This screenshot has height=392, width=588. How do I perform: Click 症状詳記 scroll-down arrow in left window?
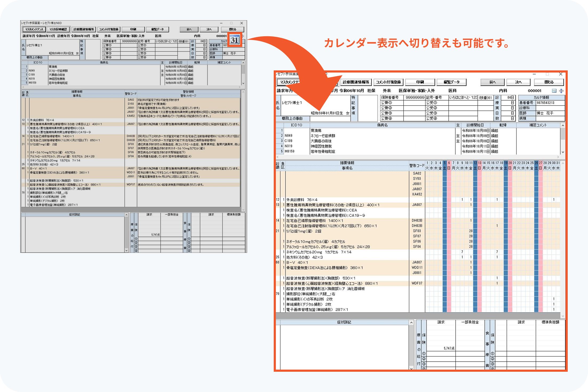tap(126, 250)
